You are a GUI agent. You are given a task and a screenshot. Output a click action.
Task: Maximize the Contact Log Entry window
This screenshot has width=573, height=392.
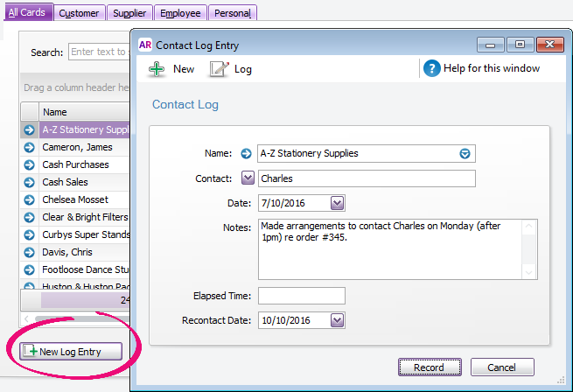tap(520, 45)
